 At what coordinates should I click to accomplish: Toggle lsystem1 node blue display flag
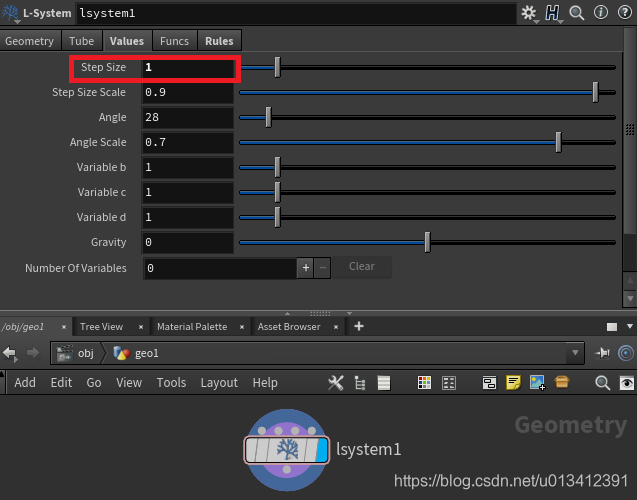pyautogui.click(x=322, y=450)
